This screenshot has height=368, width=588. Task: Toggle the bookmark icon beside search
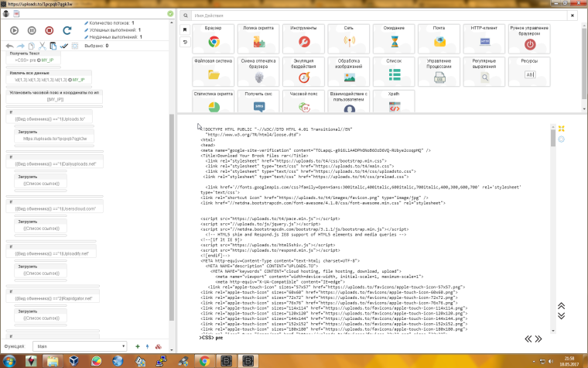(184, 29)
